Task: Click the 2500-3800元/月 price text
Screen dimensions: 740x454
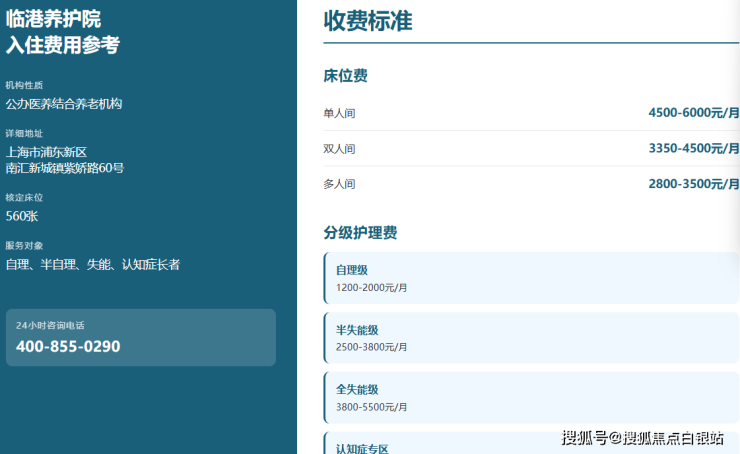Action: pyautogui.click(x=371, y=347)
